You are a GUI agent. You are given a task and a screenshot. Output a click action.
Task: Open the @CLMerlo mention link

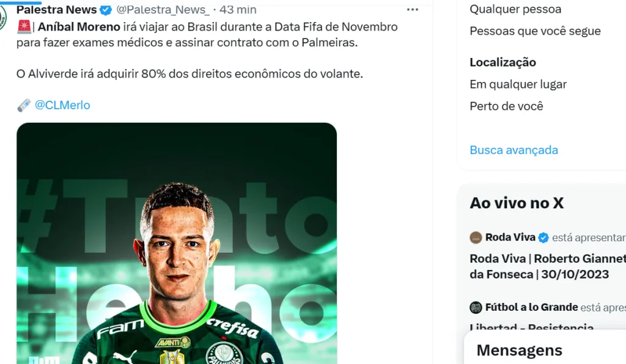click(62, 105)
